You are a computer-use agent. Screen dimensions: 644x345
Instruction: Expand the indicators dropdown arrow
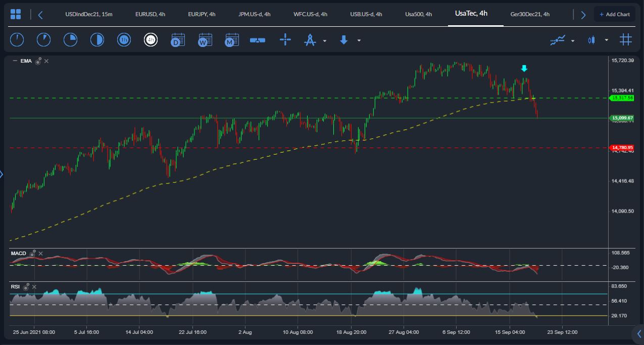click(573, 40)
